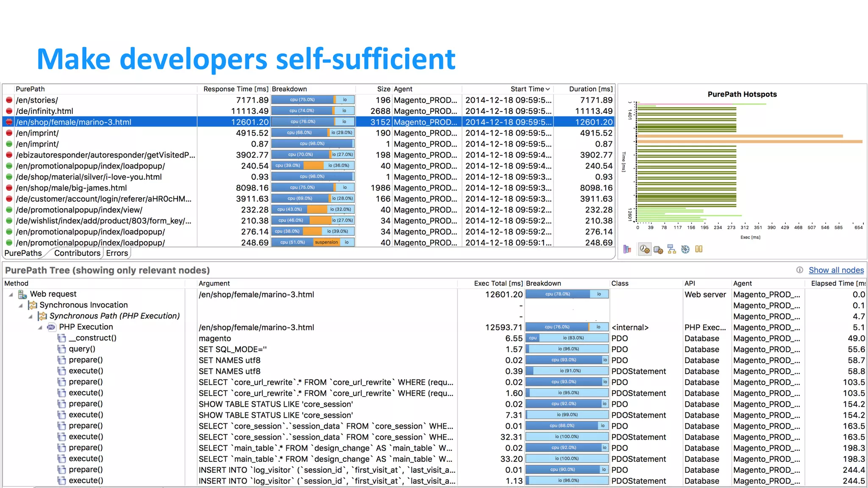Click the exec total value 12593.71
868x488 pixels.
point(504,327)
